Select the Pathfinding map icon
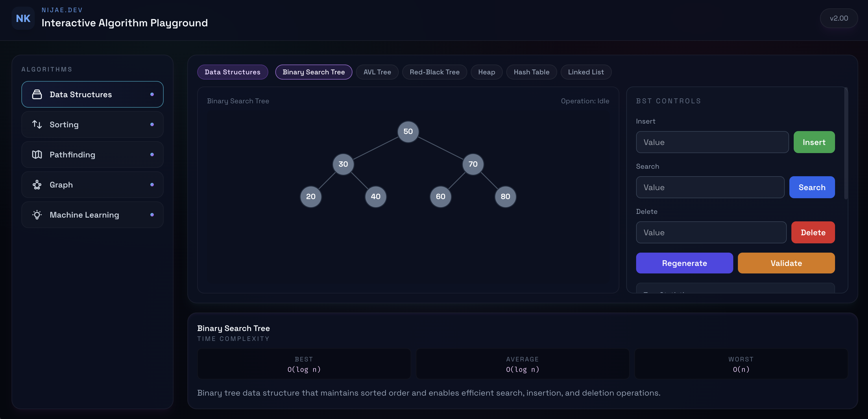This screenshot has height=419, width=868. coord(37,155)
